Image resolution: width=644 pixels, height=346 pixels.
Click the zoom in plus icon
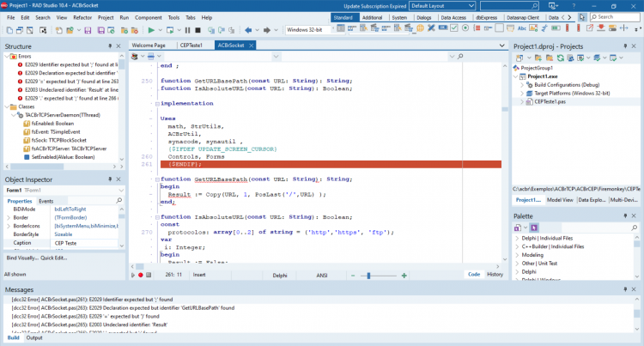point(404,276)
